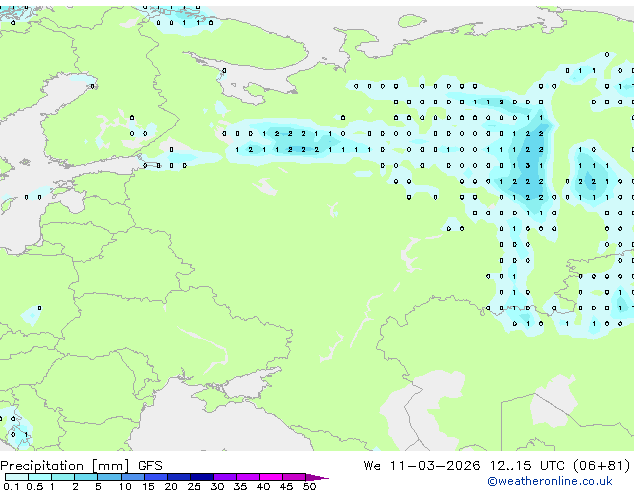Click the 'Precipitation' word in the title

42,466
